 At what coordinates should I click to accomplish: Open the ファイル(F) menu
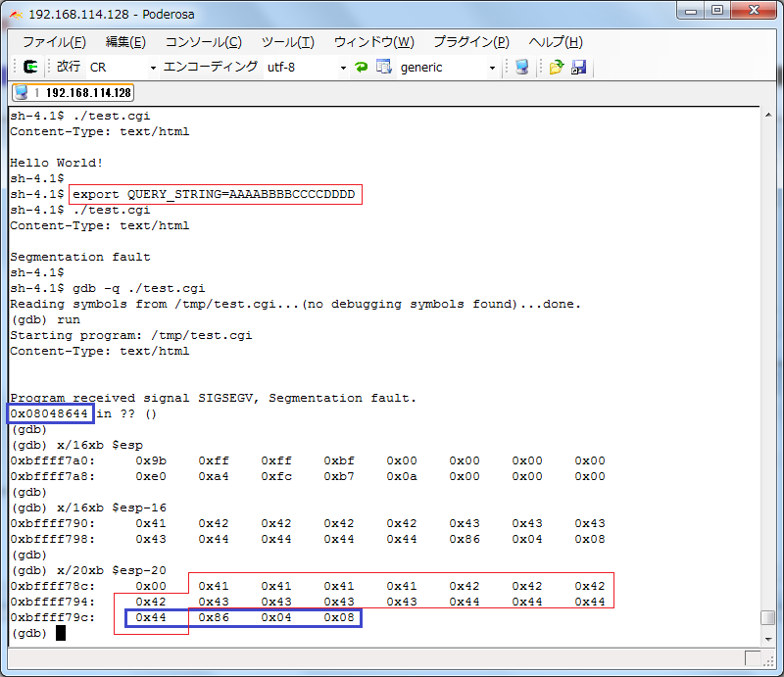(54, 42)
